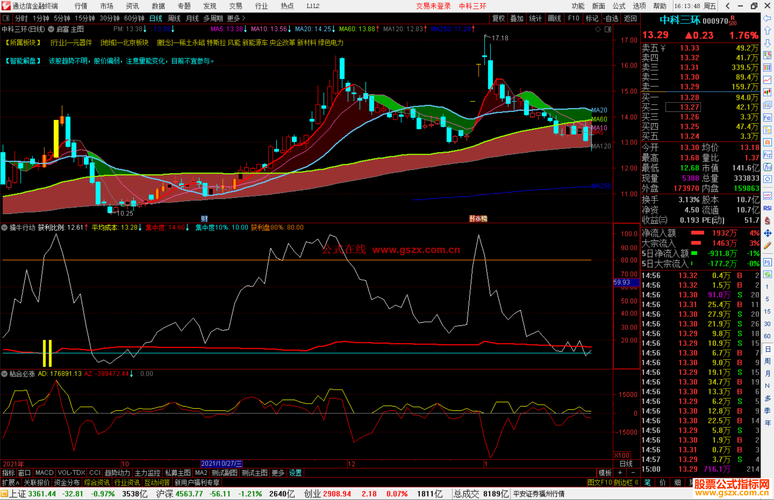Click the small panel icon beside the diamond
This screenshot has width=774, height=500.
tap(608, 30)
